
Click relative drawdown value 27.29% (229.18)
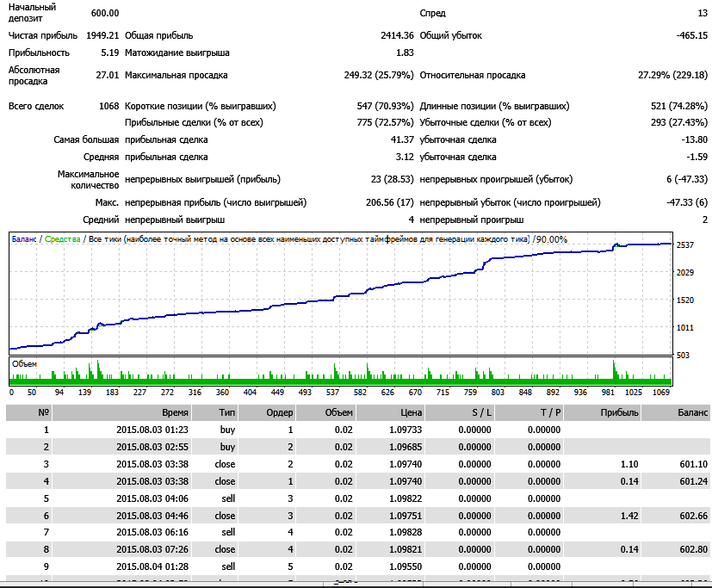673,75
